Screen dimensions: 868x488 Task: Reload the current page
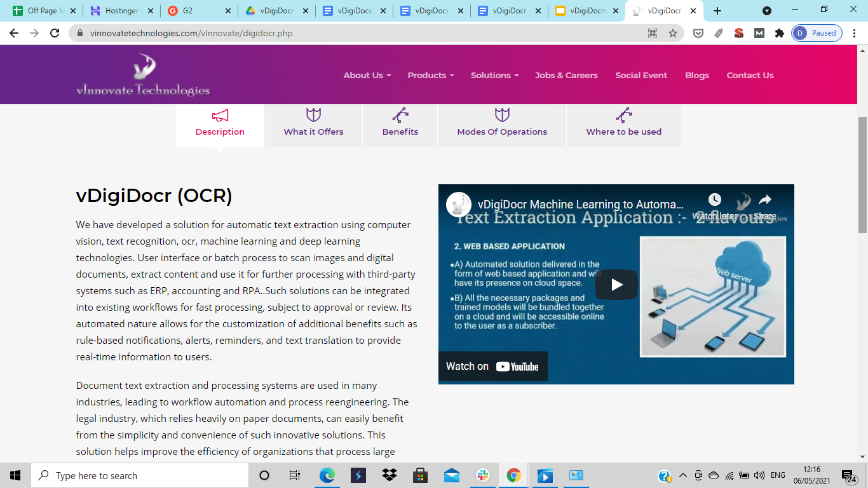tap(55, 33)
